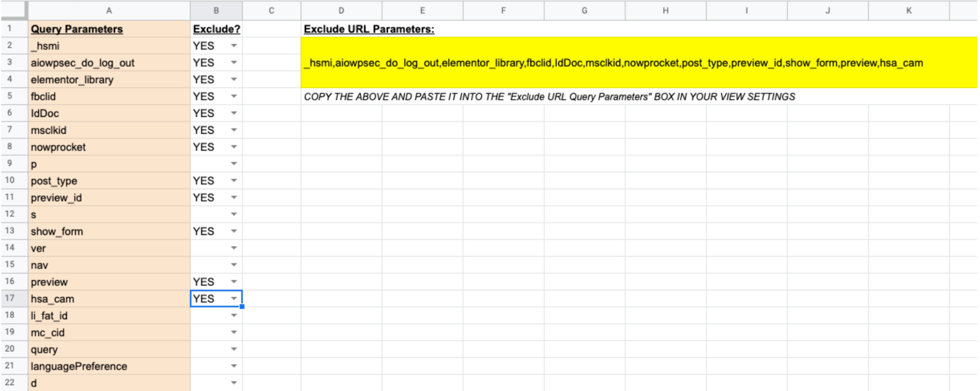
Task: Select the Query Parameters header cell
Action: [x=109, y=29]
